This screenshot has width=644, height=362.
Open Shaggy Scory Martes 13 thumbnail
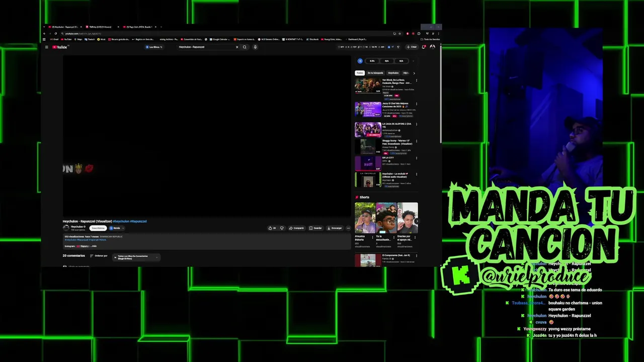click(x=368, y=147)
